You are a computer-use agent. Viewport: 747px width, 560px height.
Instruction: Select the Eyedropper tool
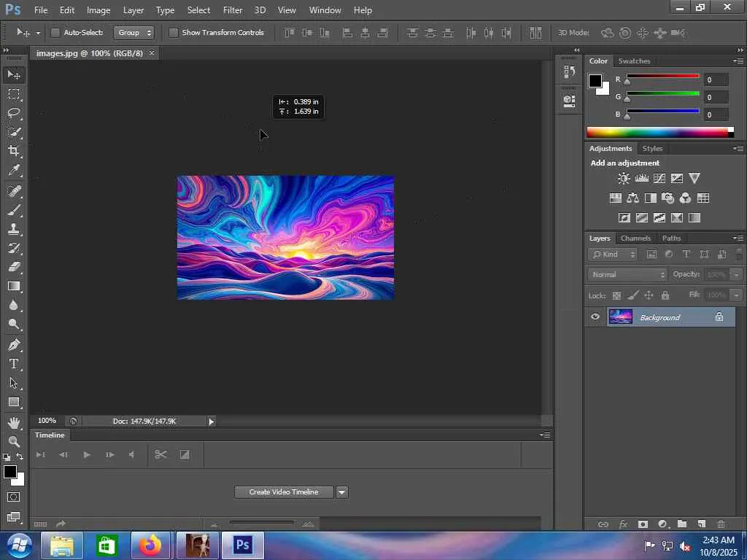(x=14, y=170)
